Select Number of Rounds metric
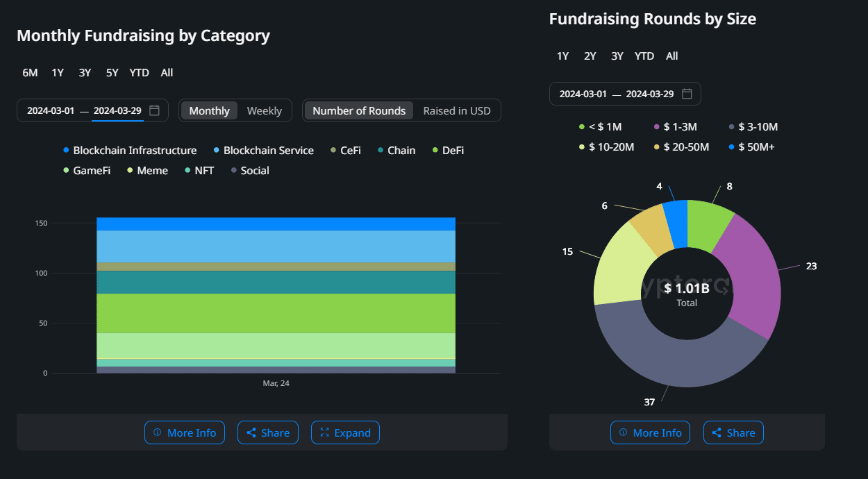 [359, 111]
